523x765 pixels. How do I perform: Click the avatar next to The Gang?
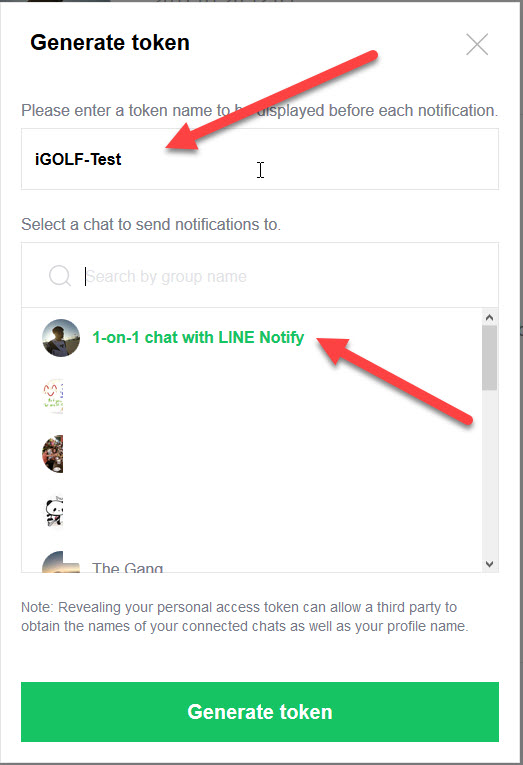pyautogui.click(x=61, y=562)
